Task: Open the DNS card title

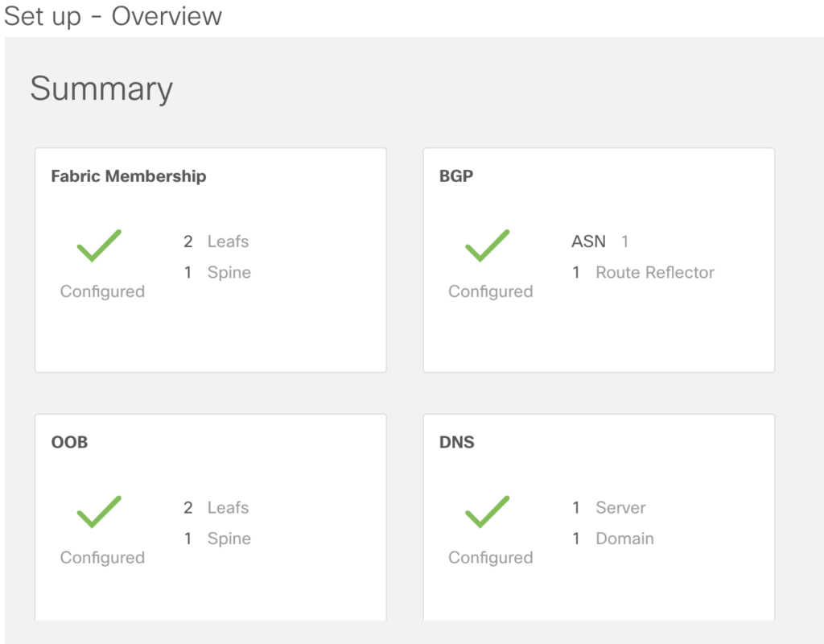Action: pyautogui.click(x=457, y=442)
